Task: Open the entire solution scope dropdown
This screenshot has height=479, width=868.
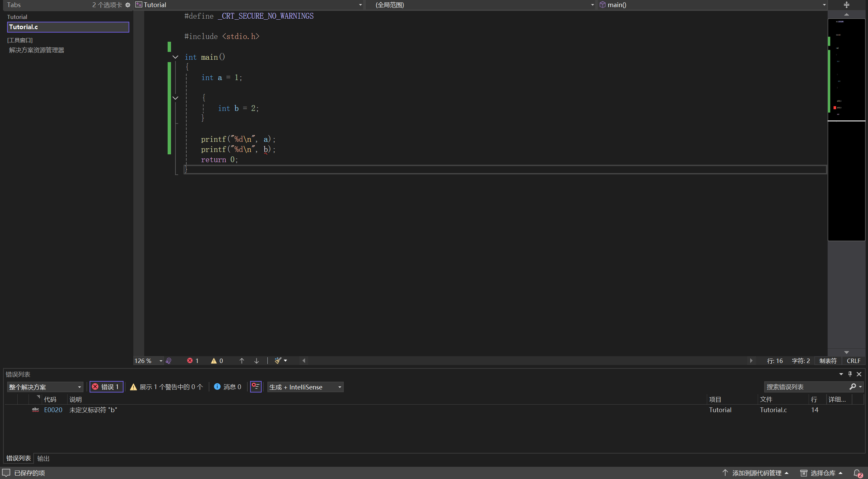Action: [45, 387]
